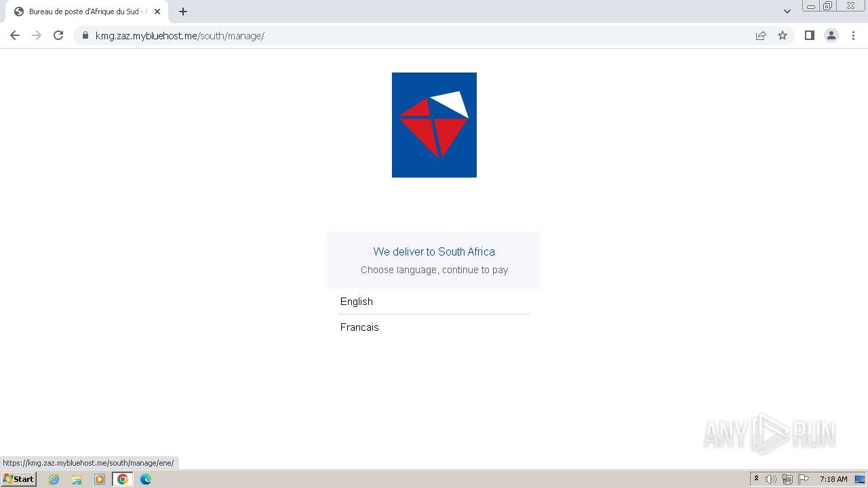Switch to Chrome in the taskbar
The width and height of the screenshot is (868, 488).
(123, 479)
